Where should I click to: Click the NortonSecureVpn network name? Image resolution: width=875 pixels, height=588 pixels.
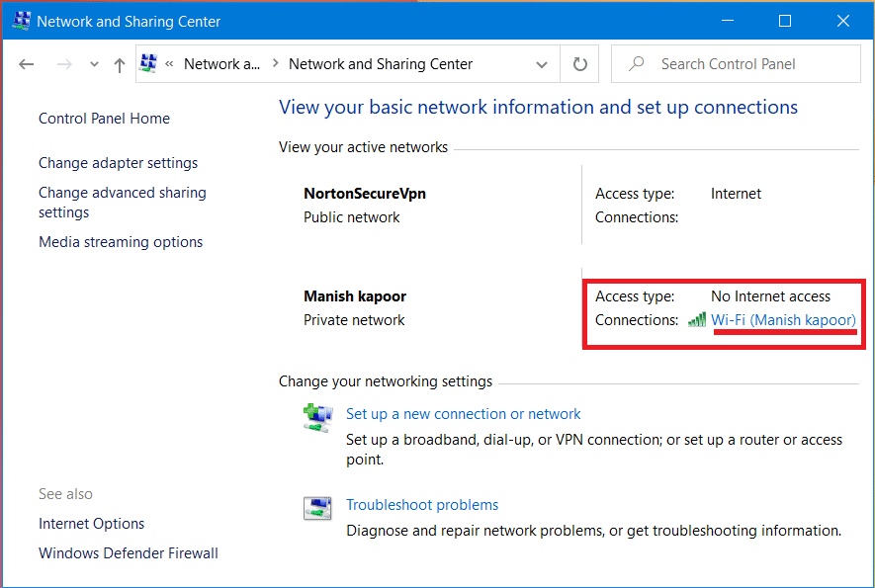(365, 194)
